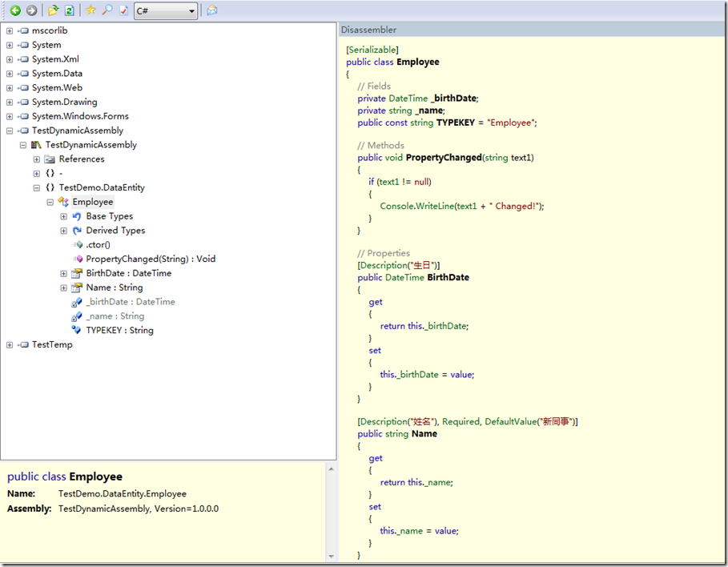Collapse the Employee class node

click(50, 203)
